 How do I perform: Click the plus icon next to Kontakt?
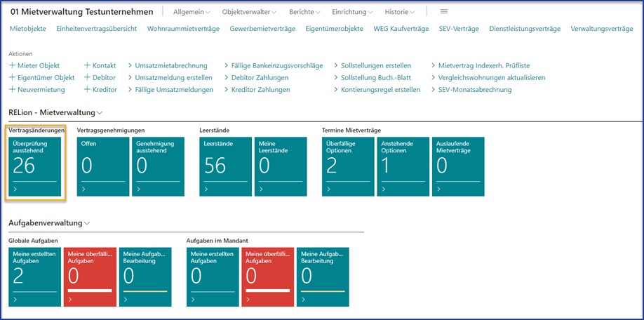click(87, 65)
